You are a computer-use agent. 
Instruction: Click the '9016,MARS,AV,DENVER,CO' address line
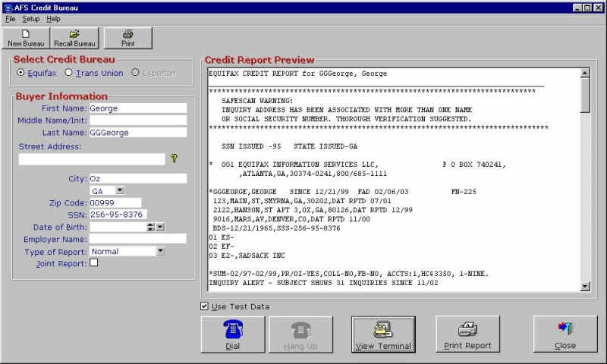[291, 219]
